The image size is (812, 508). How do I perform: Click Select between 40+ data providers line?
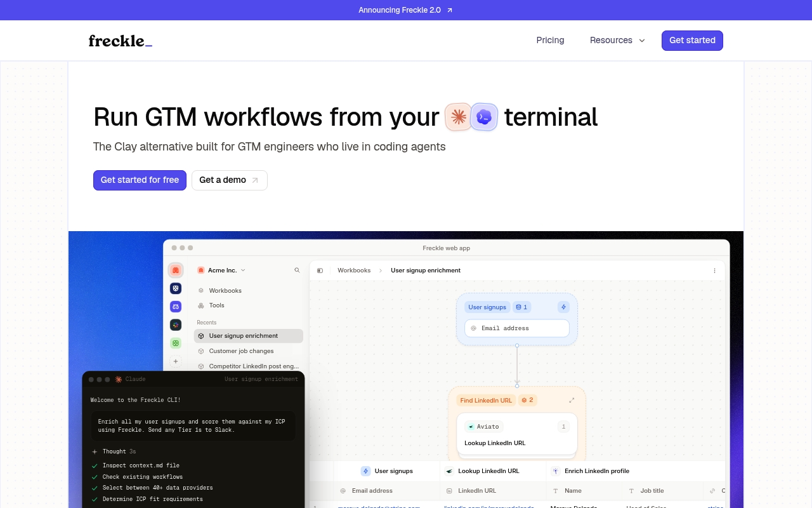[157, 488]
